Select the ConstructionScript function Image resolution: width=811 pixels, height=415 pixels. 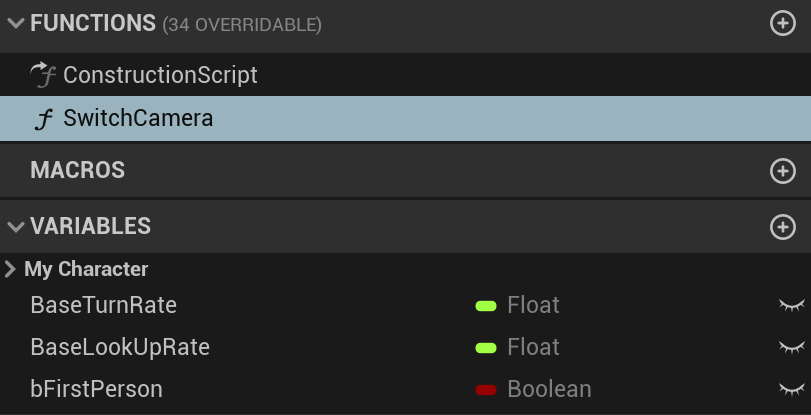point(160,75)
